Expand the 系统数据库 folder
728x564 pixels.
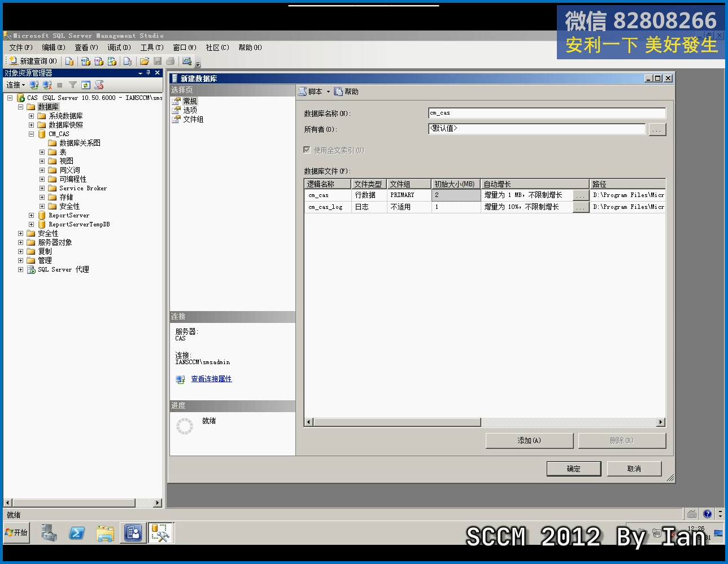(x=31, y=116)
